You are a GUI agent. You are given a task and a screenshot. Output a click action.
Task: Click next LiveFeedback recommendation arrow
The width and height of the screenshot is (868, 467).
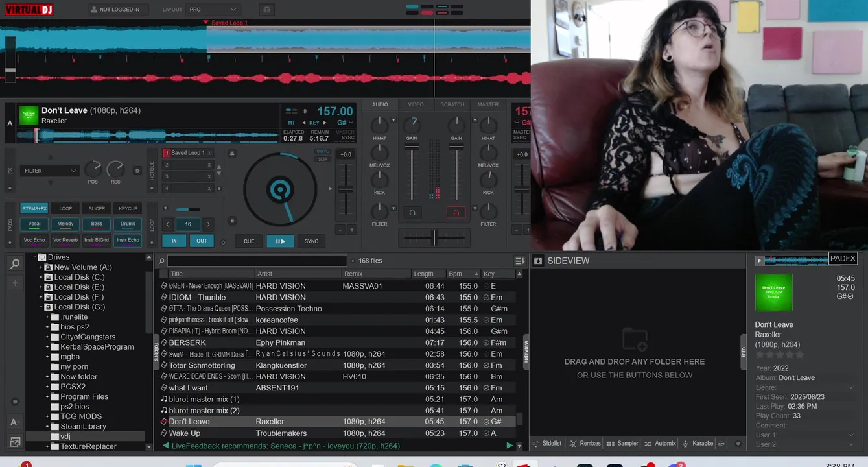click(x=510, y=446)
